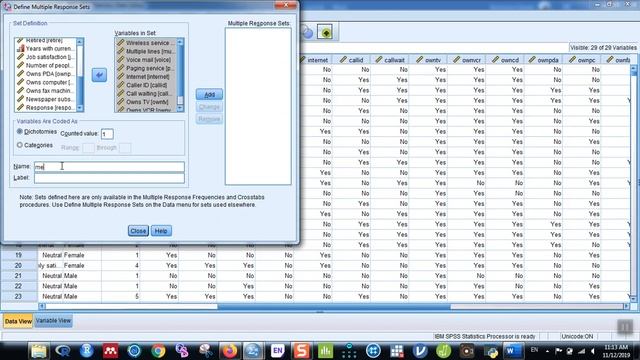This screenshot has height=360, width=640.
Task: Select 'Voice mail [voice]' in Variables in Set
Action: 146,60
